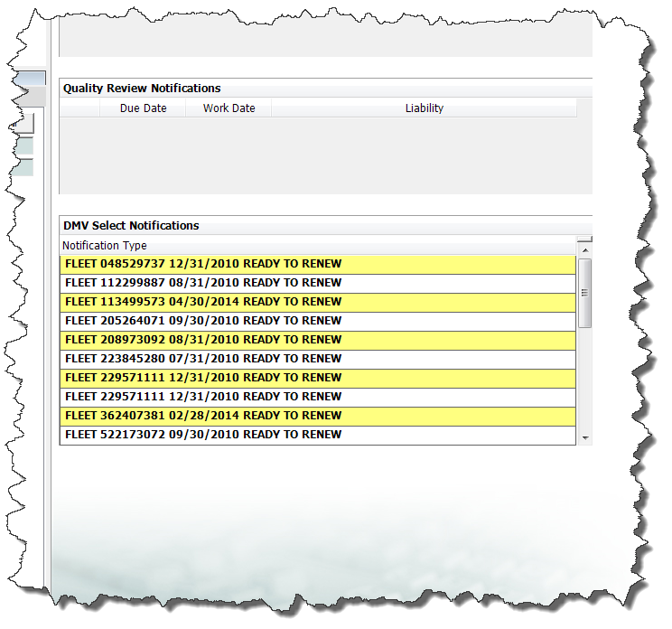The image size is (672, 629).
Task: Sort by Due Date column header
Action: [x=143, y=108]
